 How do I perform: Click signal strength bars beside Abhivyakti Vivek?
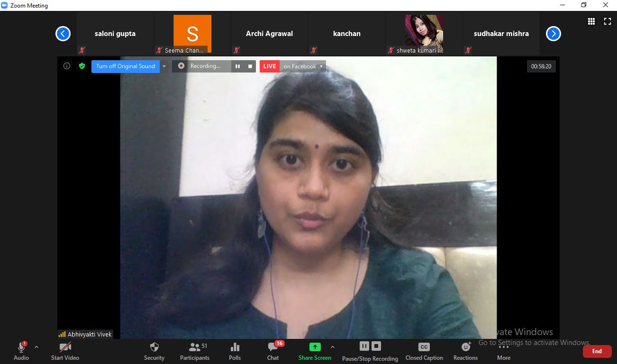pyautogui.click(x=62, y=334)
